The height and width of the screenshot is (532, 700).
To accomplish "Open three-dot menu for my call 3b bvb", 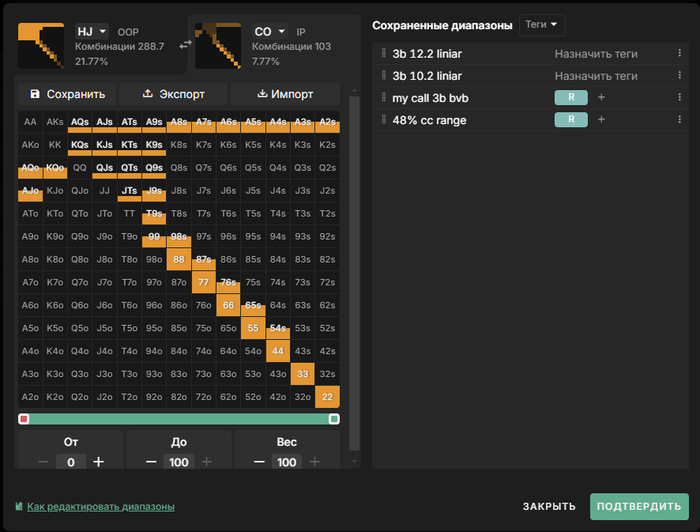I will click(679, 97).
